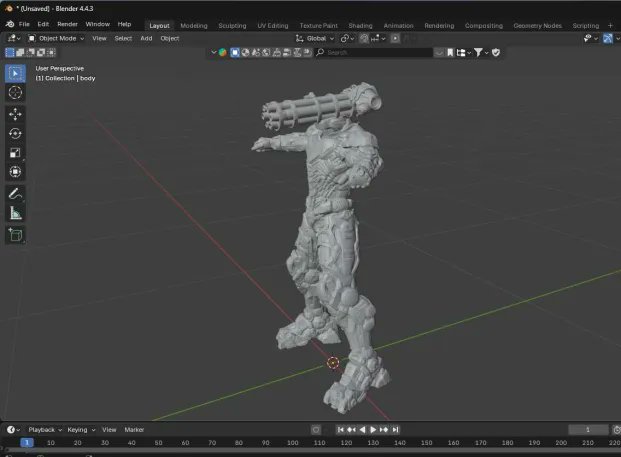Open the Object Mode dropdown
This screenshot has width=621, height=457.
[x=56, y=38]
